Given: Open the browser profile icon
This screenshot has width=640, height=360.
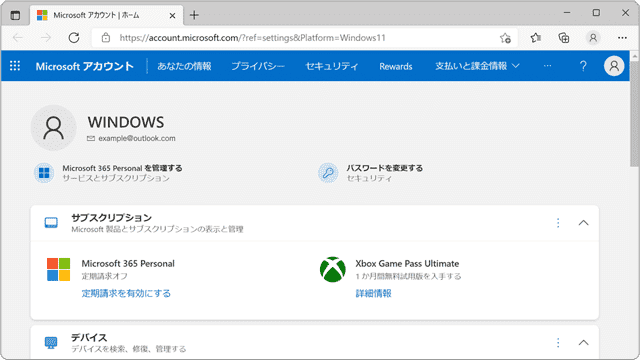Looking at the screenshot, I should coord(593,38).
